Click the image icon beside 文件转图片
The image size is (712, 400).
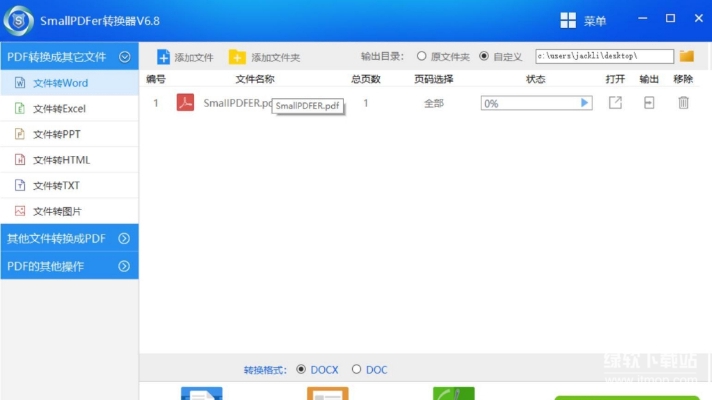[20, 211]
